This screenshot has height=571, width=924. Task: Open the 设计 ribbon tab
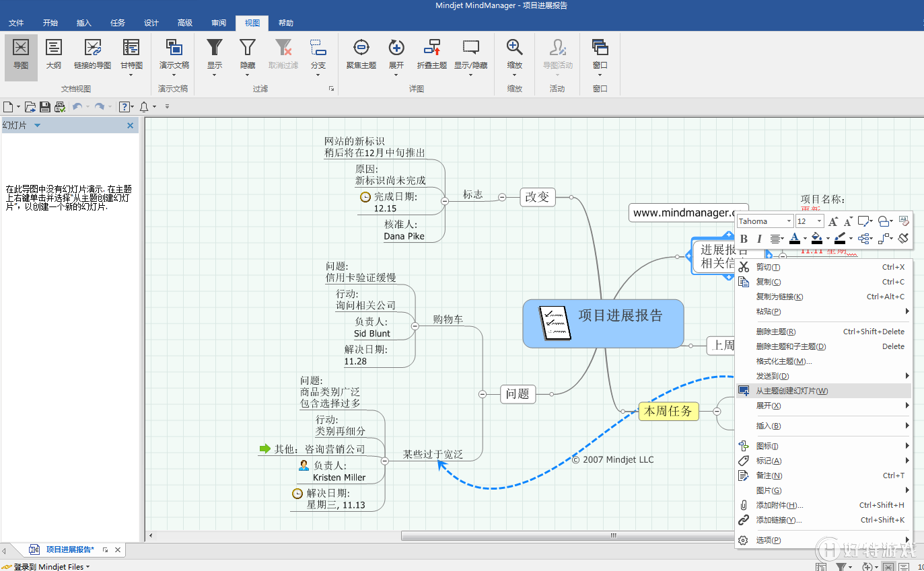click(x=151, y=23)
